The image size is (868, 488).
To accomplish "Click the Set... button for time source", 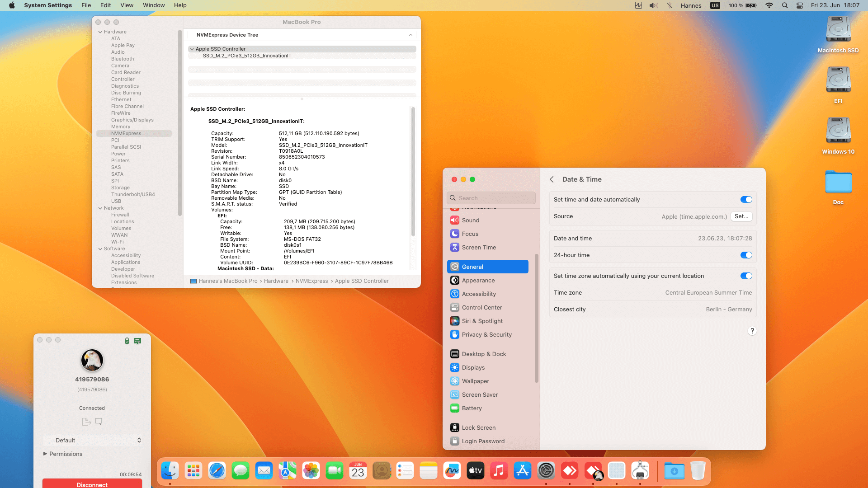I will point(741,216).
